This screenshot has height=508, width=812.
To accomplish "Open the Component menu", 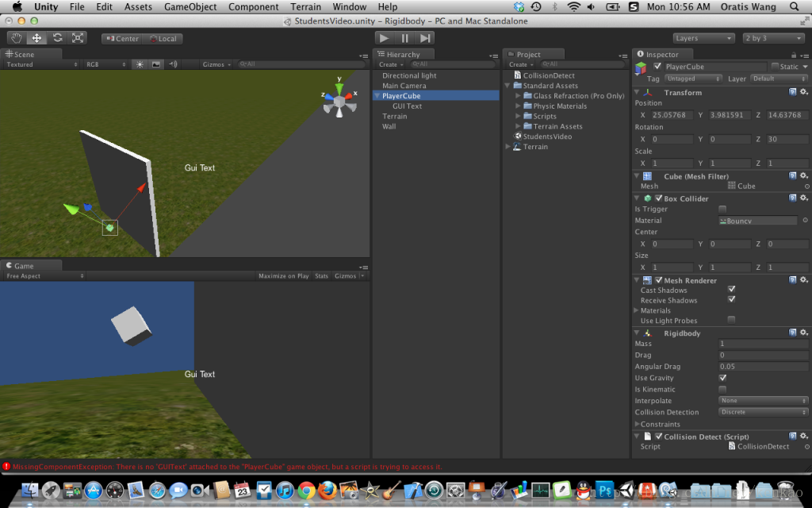I will pos(253,6).
